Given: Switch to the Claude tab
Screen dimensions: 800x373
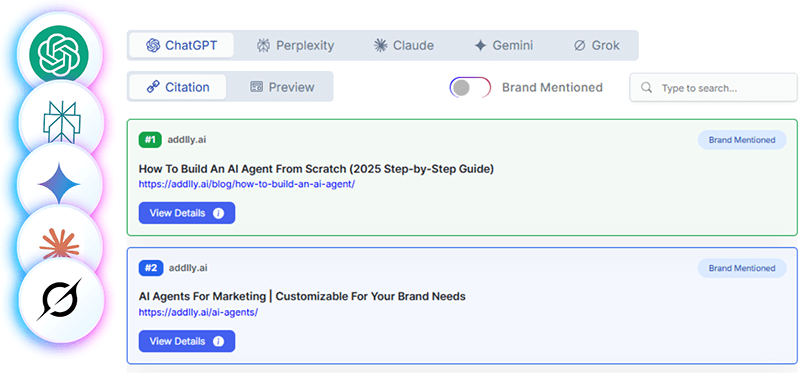Looking at the screenshot, I should tap(404, 45).
